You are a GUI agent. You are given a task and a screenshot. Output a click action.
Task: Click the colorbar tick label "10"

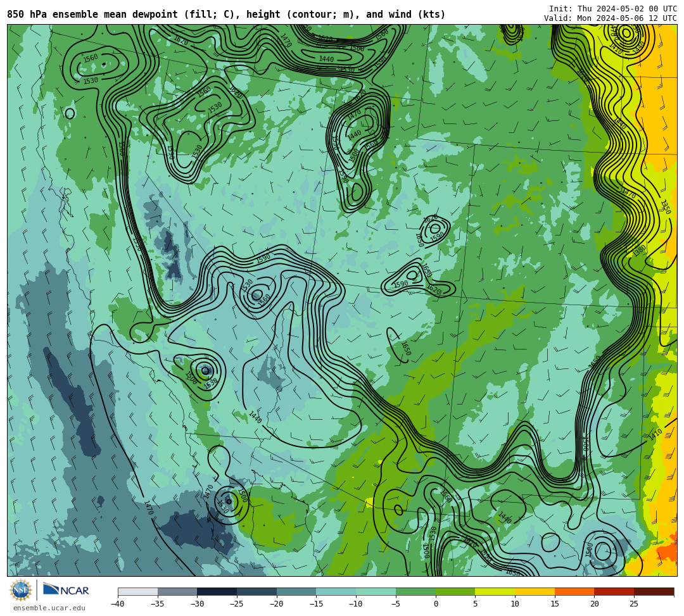click(515, 604)
